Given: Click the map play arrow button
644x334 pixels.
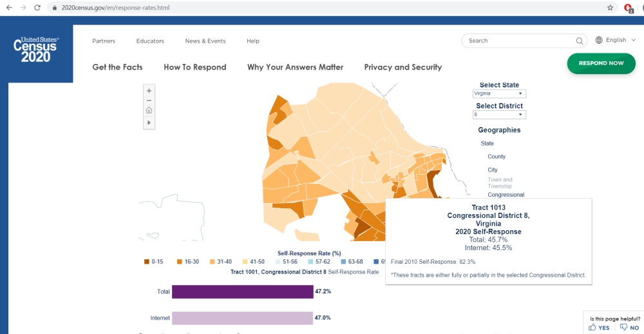Looking at the screenshot, I should click(149, 122).
